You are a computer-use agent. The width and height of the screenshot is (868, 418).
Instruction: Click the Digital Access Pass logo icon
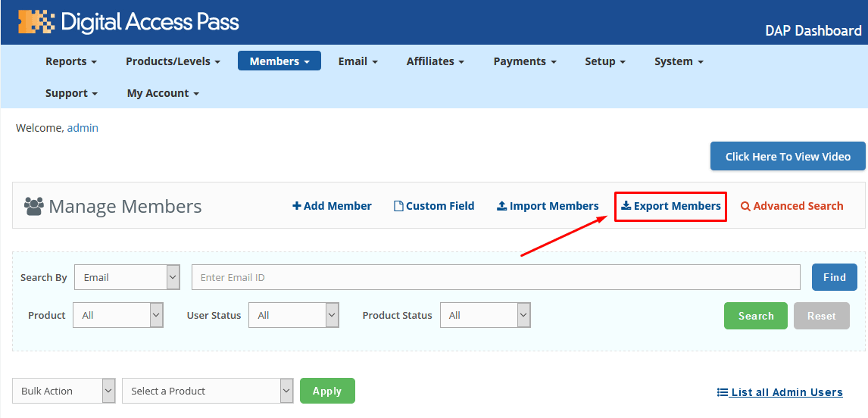pos(36,22)
